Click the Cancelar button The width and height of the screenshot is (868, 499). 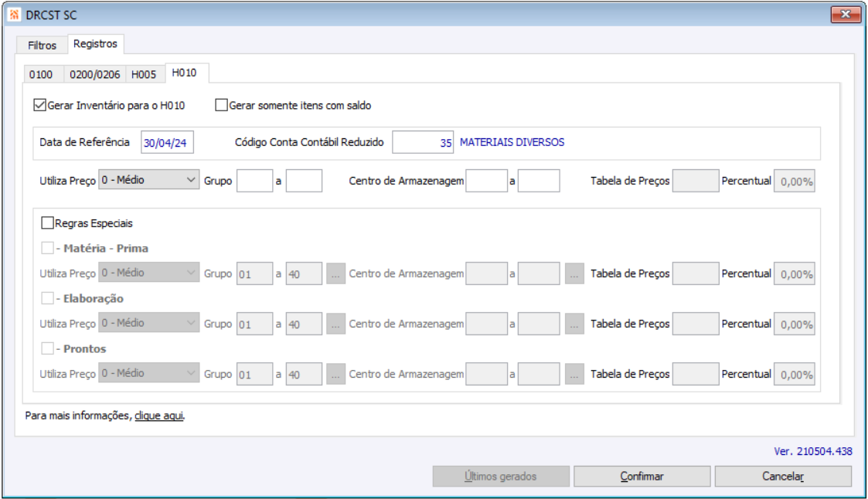782,477
